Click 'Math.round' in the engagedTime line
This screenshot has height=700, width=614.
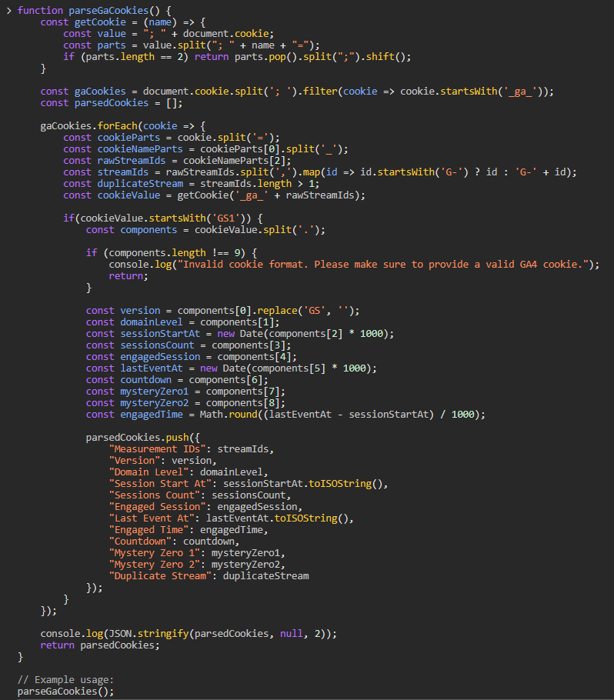pyautogui.click(x=229, y=415)
